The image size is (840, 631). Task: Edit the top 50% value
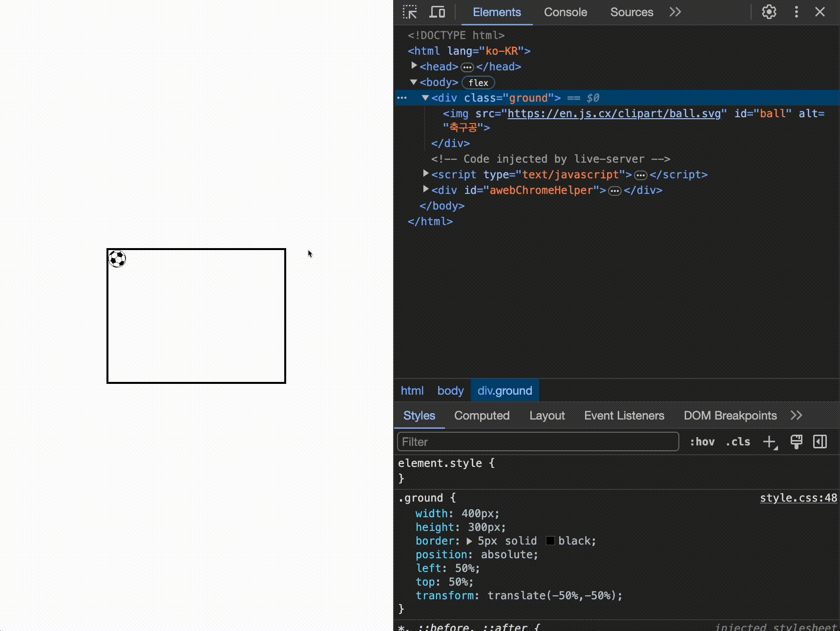459,582
